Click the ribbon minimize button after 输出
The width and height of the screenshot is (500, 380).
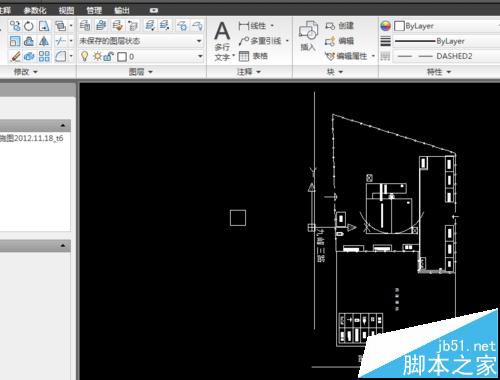click(154, 11)
